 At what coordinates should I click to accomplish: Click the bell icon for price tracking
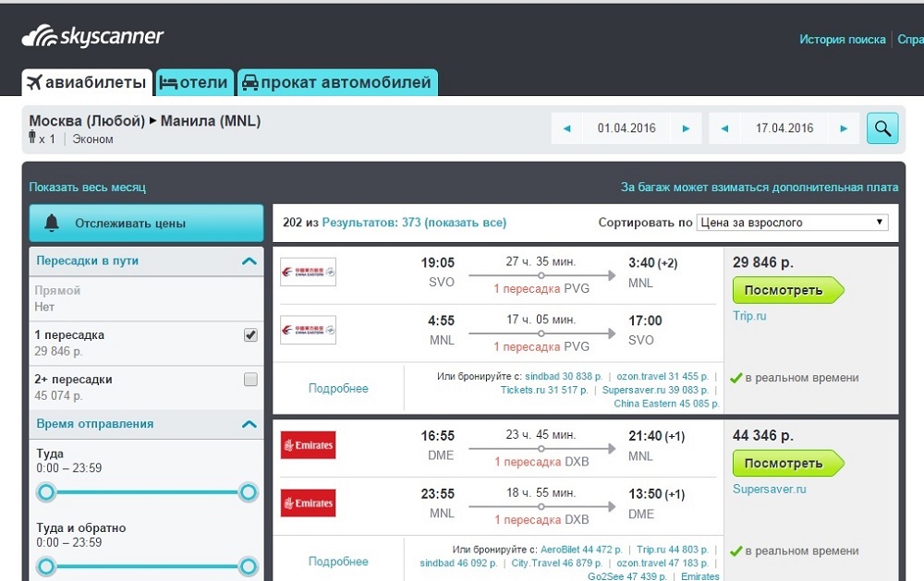point(52,223)
